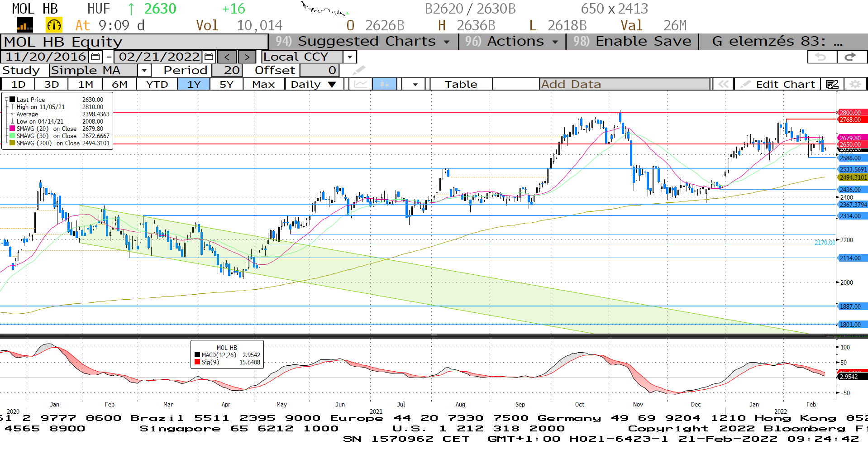Click the Low on 04/14/21 legend row
This screenshot has height=464, width=868.
click(57, 121)
